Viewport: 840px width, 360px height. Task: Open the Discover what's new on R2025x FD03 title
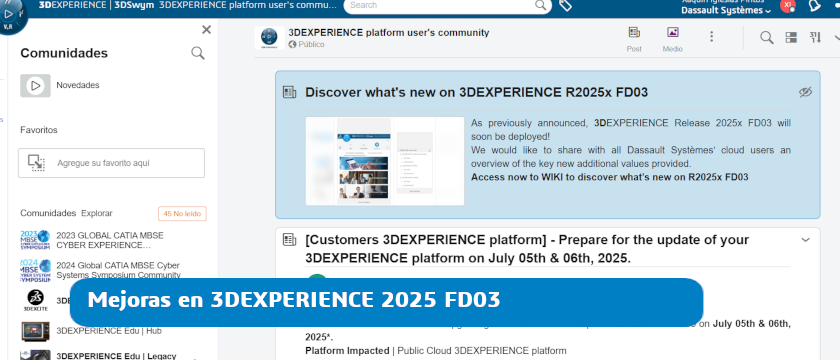pos(476,92)
